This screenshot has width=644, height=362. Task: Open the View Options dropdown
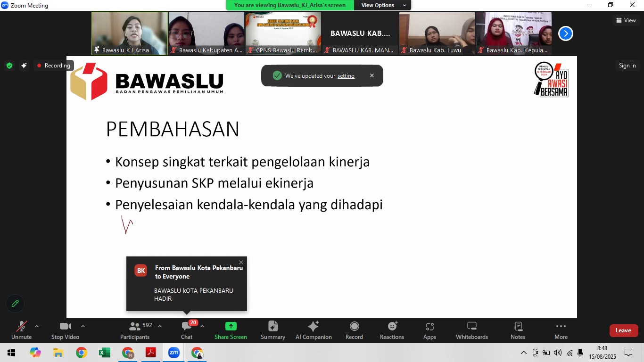383,5
